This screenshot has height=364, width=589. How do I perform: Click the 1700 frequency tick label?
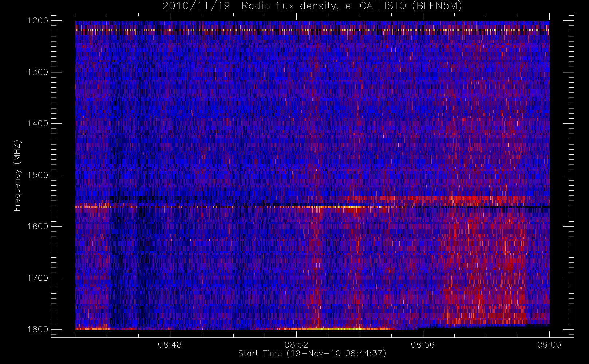pos(38,278)
